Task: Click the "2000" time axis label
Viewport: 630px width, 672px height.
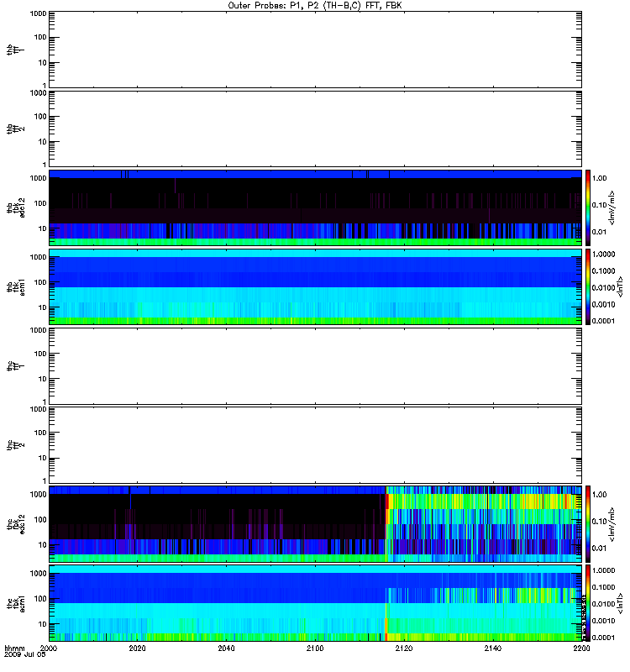Action: pyautogui.click(x=49, y=648)
